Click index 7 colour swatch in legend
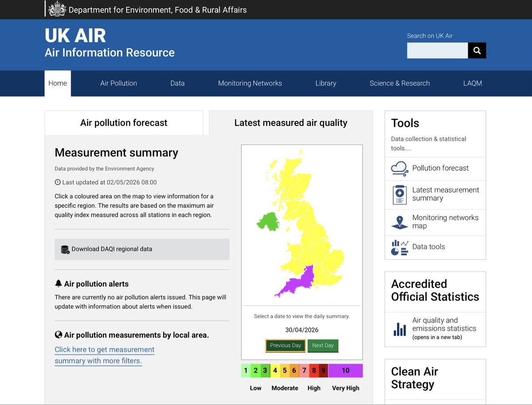The width and height of the screenshot is (532, 405). (304, 371)
